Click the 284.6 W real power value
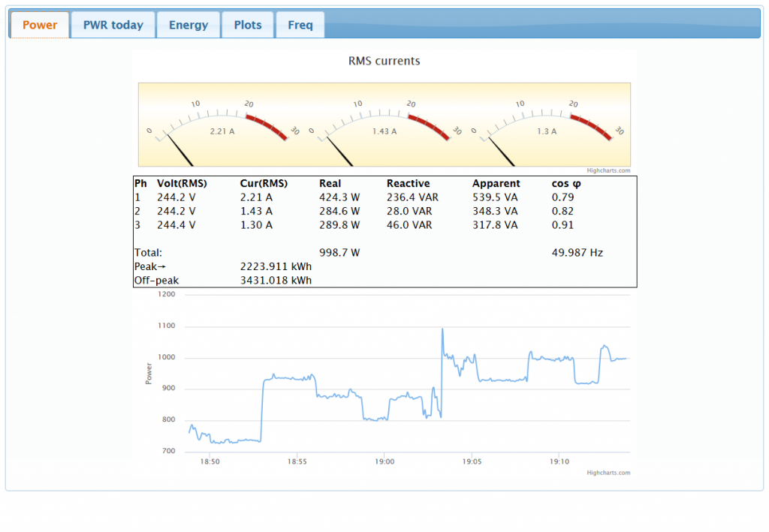 click(x=339, y=211)
